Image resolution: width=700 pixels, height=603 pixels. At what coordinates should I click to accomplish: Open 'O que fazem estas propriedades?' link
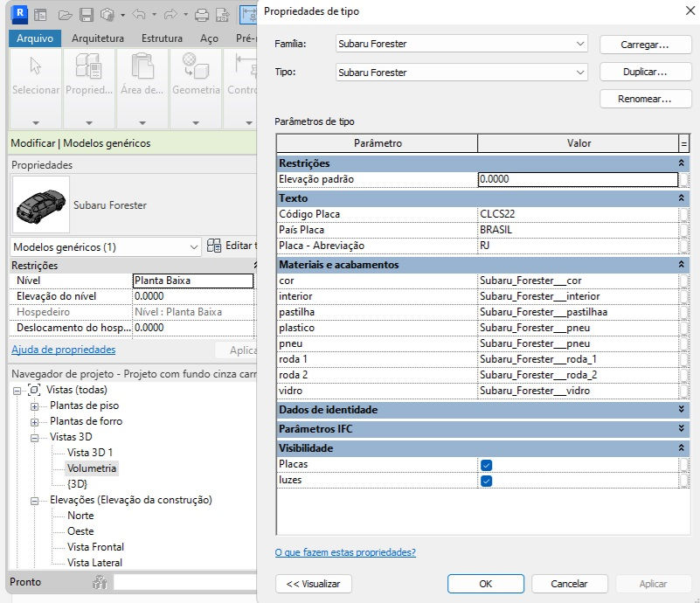(x=345, y=552)
